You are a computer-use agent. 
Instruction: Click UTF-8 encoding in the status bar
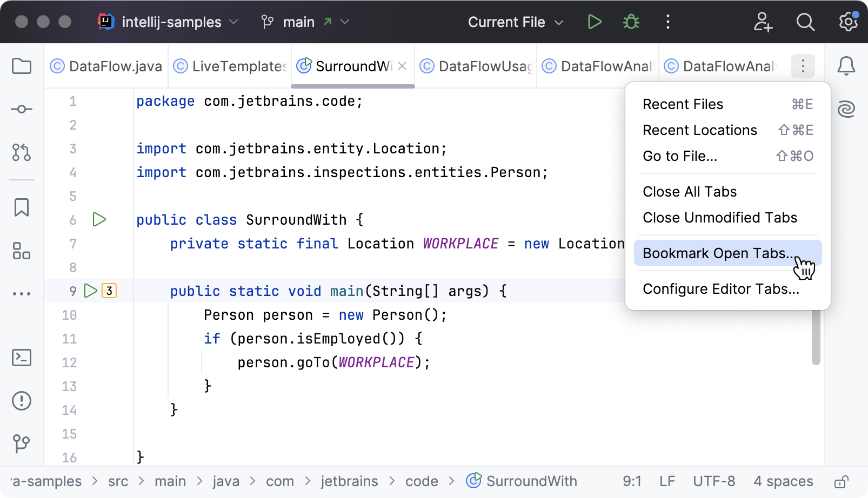pyautogui.click(x=714, y=481)
